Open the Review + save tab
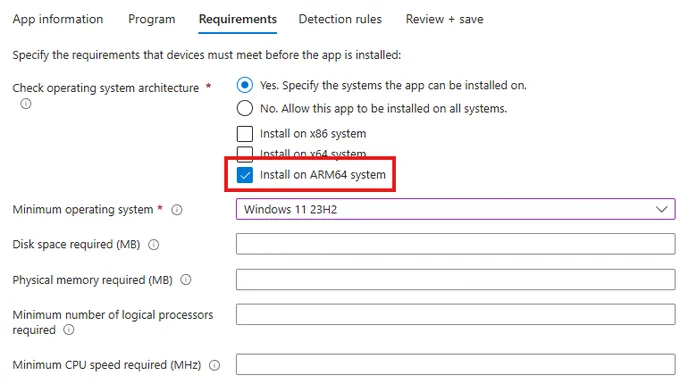Image resolution: width=680 pixels, height=384 pixels. point(445,19)
